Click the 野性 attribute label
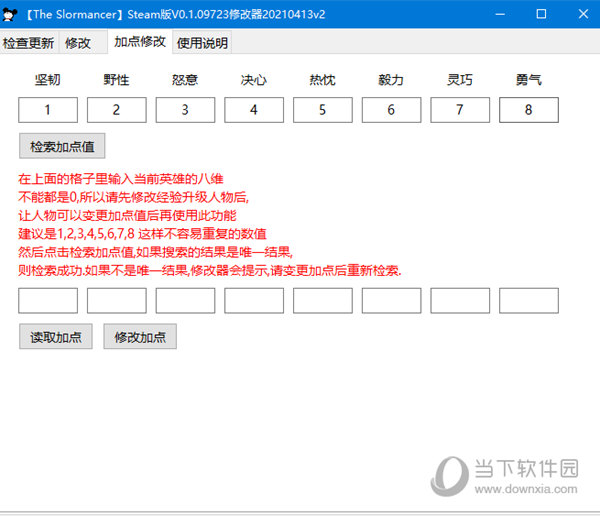600x516 pixels. (x=116, y=80)
